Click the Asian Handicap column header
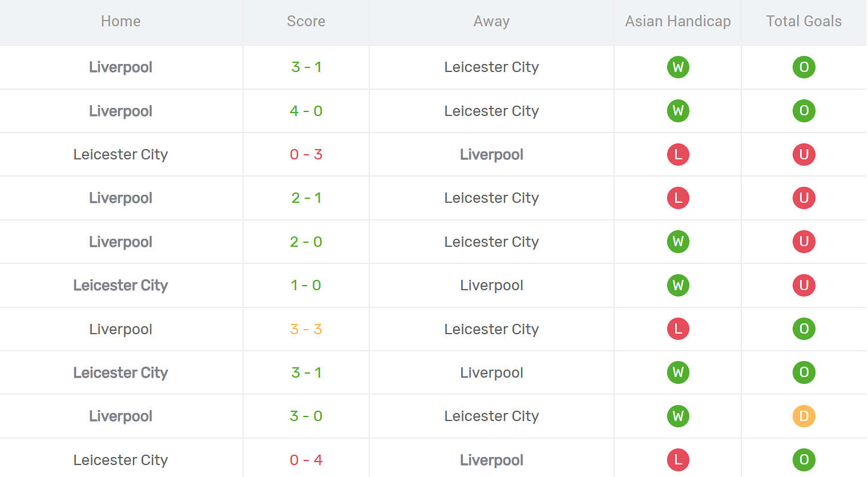The height and width of the screenshot is (477, 868). click(677, 22)
